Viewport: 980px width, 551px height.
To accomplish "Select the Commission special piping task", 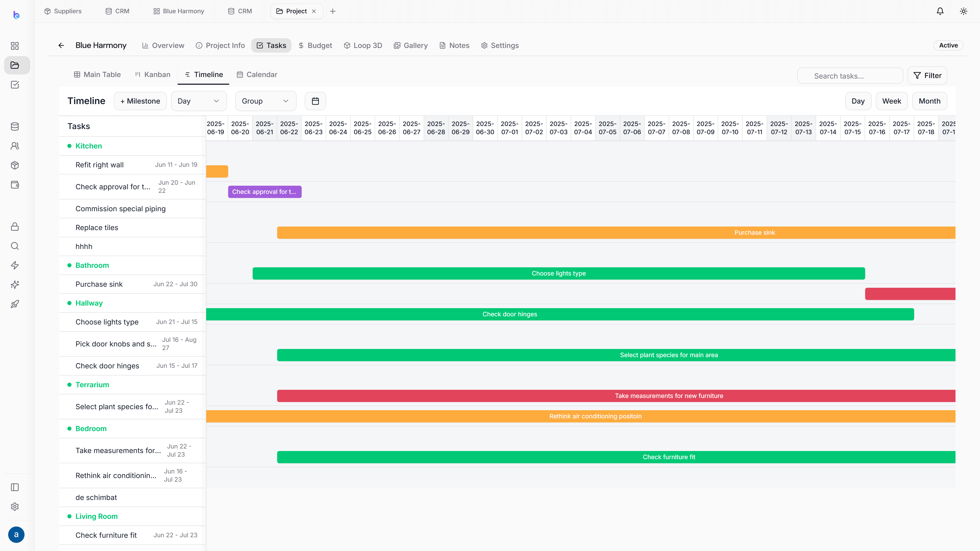I will click(x=132, y=209).
